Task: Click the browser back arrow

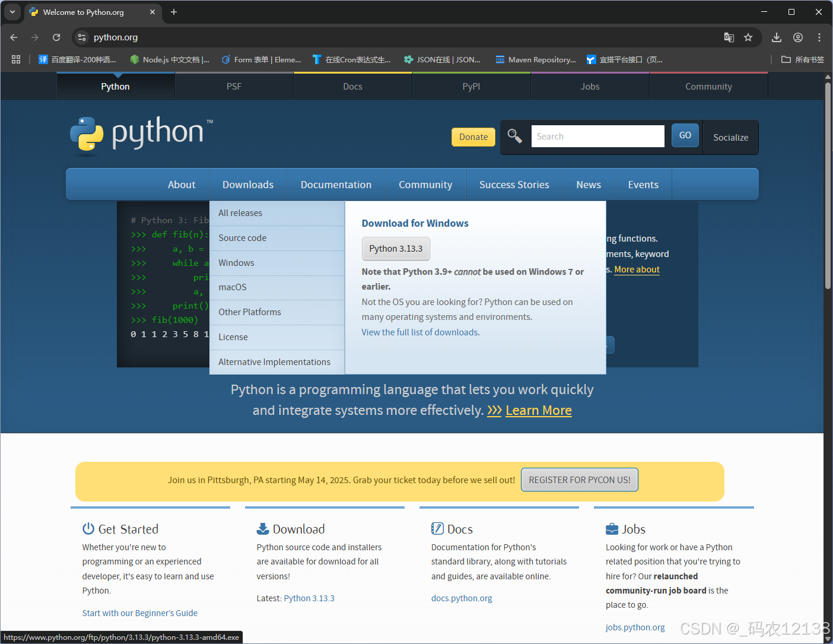Action: (14, 37)
